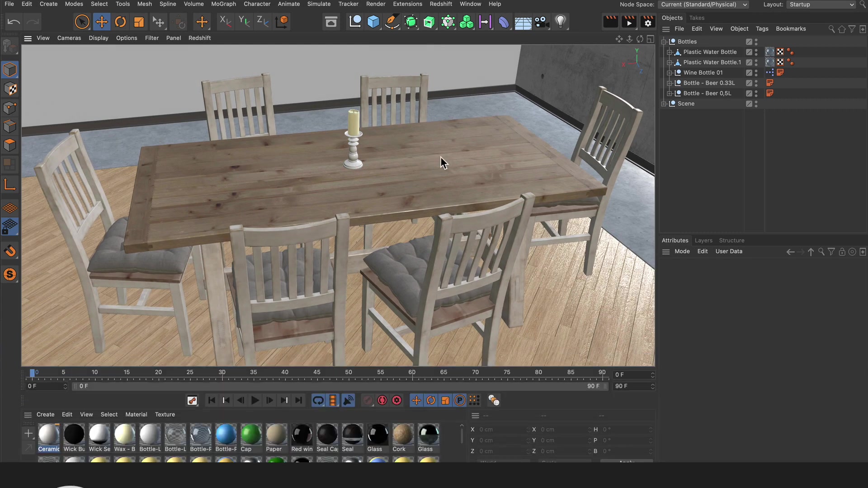Click the timeline ruler at frame 45
The width and height of the screenshot is (868, 488).
coord(316,372)
